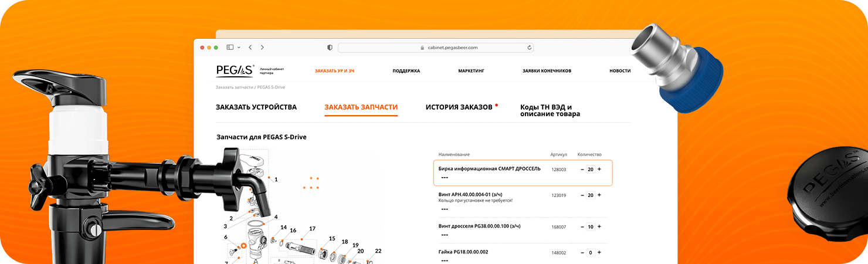Open the ИСТОРИЯ ЗАКАЗОВ tab

point(459,107)
